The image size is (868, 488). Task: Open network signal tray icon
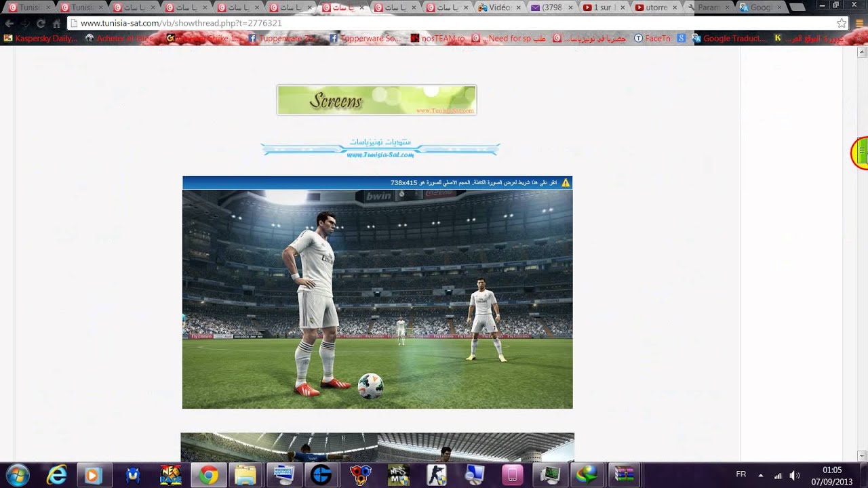click(778, 475)
